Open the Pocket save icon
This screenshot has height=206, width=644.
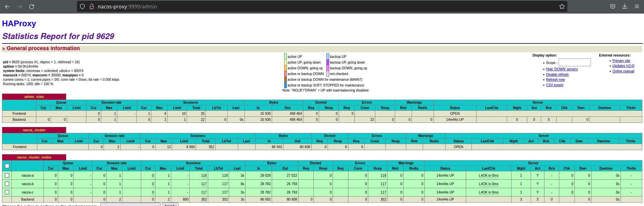tap(613, 6)
